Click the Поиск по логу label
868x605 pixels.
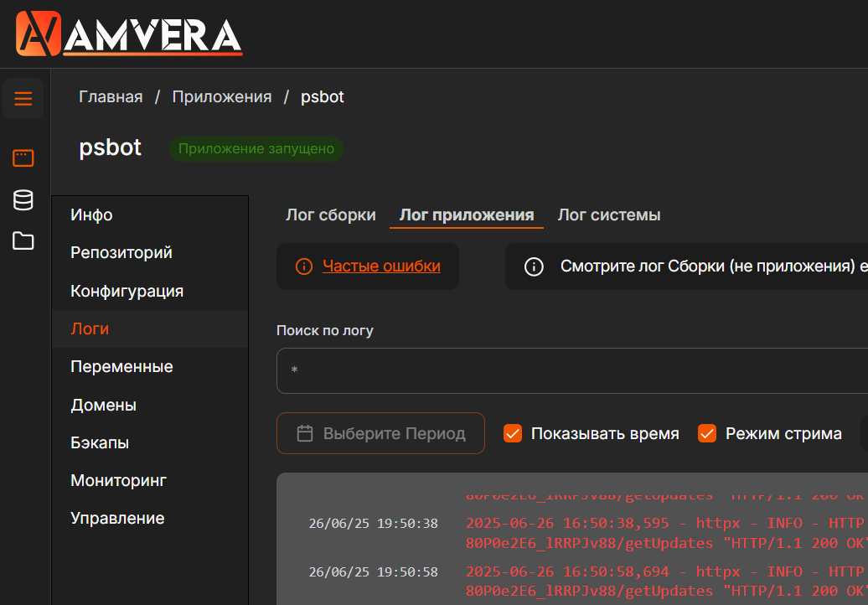325,330
